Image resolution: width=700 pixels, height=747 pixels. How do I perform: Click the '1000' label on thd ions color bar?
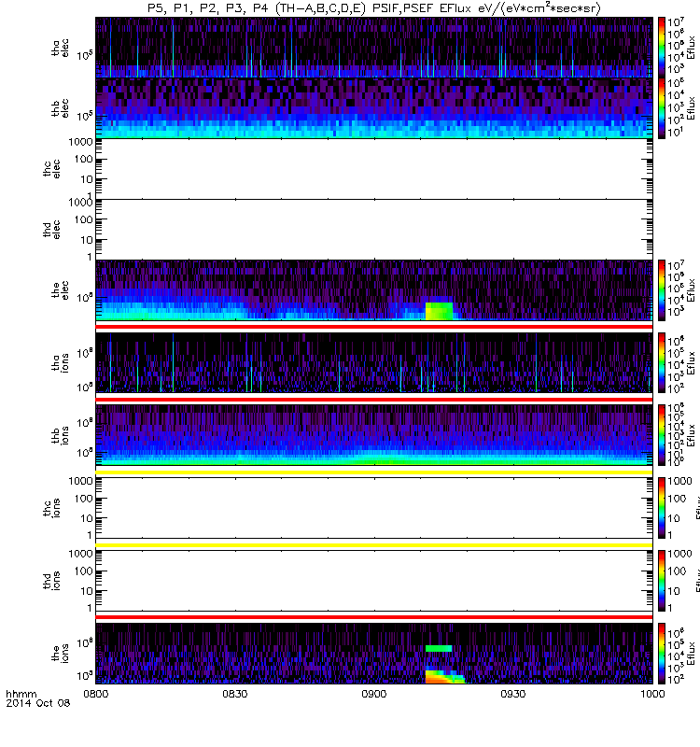point(680,554)
